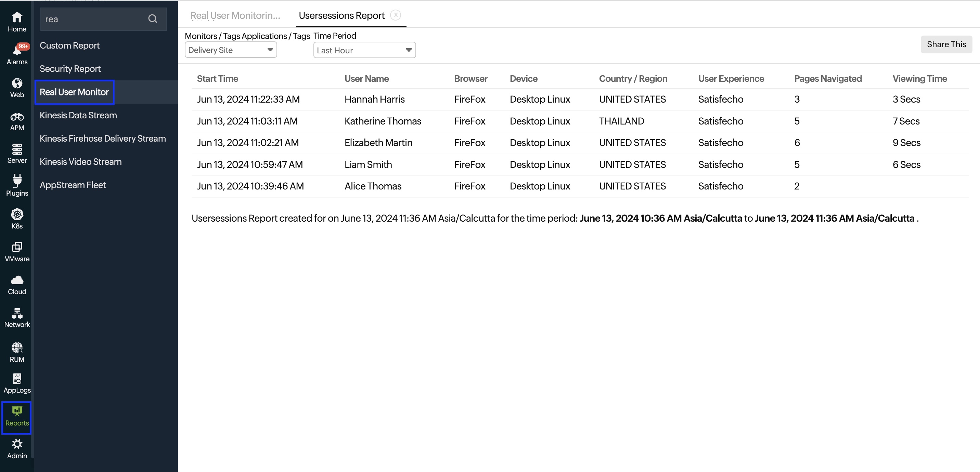Switch to the Real User Monitoring tab

[235, 16]
